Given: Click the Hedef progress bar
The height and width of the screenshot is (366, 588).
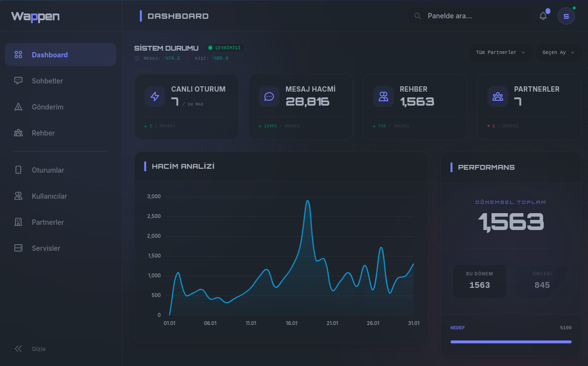Looking at the screenshot, I should pos(511,341).
